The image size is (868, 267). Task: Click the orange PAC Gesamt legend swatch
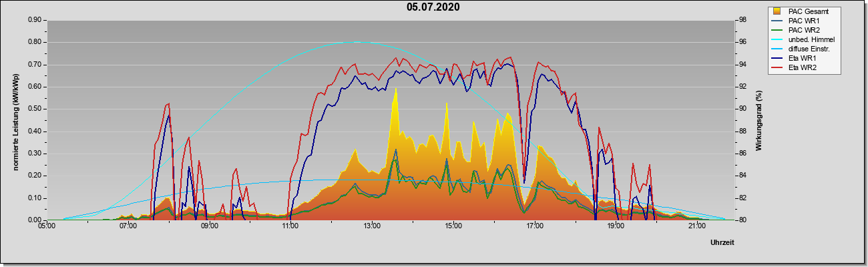tap(778, 11)
